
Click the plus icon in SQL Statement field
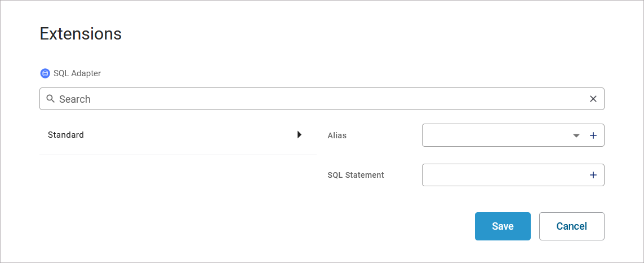point(593,176)
